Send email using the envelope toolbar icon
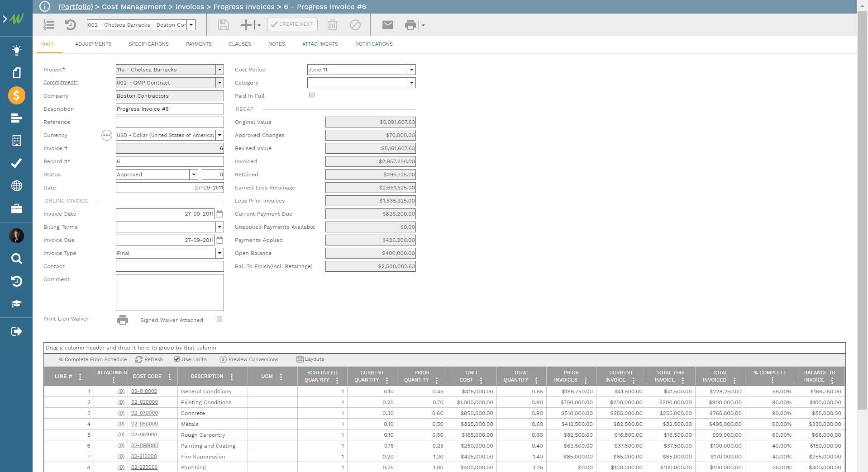 coord(387,25)
